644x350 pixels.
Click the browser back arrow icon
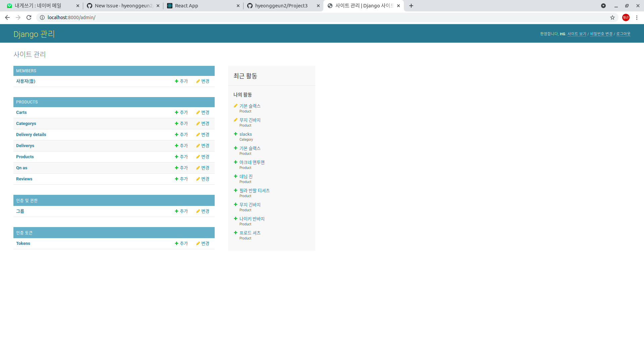tap(7, 17)
